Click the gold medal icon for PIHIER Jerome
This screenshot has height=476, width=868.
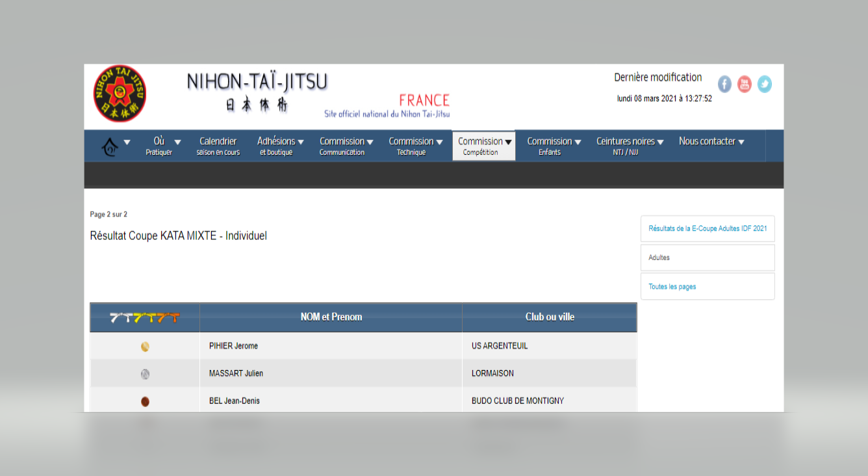[145, 347]
